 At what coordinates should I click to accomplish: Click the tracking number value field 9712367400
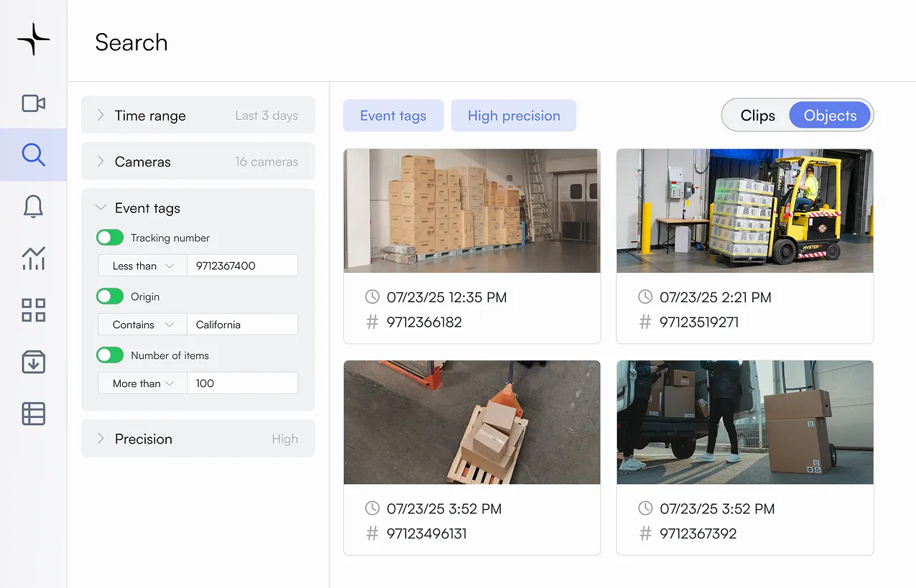click(242, 266)
